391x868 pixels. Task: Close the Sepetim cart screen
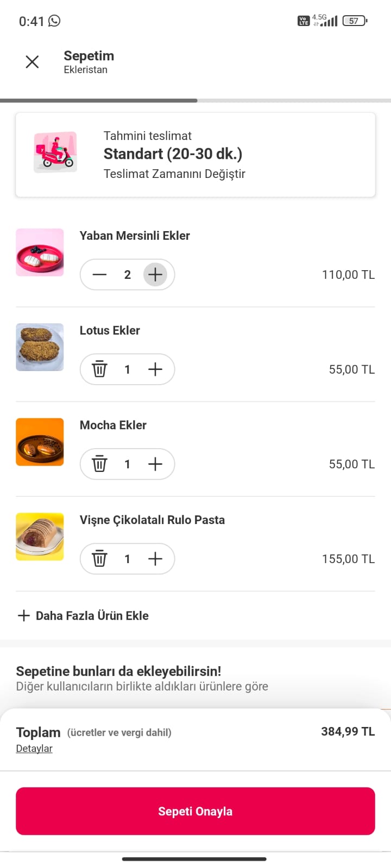tap(32, 62)
